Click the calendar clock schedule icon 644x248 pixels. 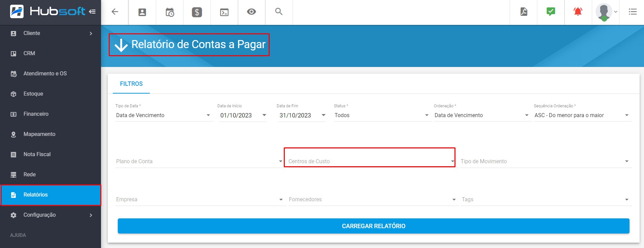(x=170, y=12)
